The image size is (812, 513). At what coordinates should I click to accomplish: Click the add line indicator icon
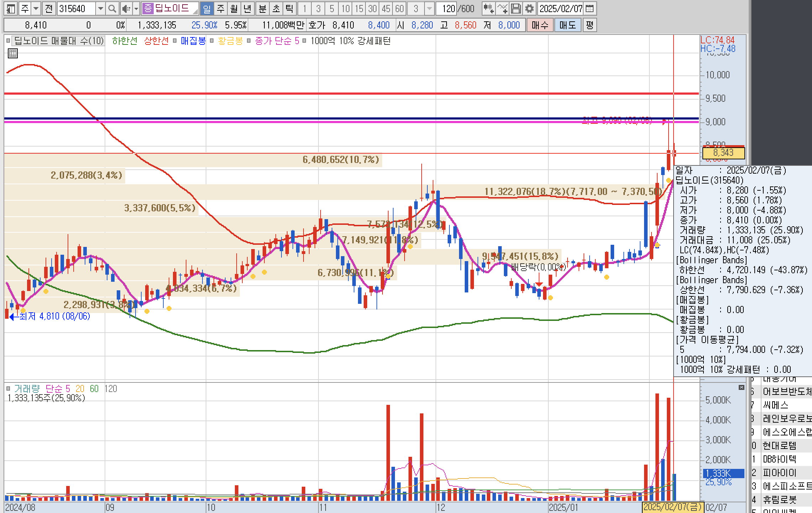502,9
